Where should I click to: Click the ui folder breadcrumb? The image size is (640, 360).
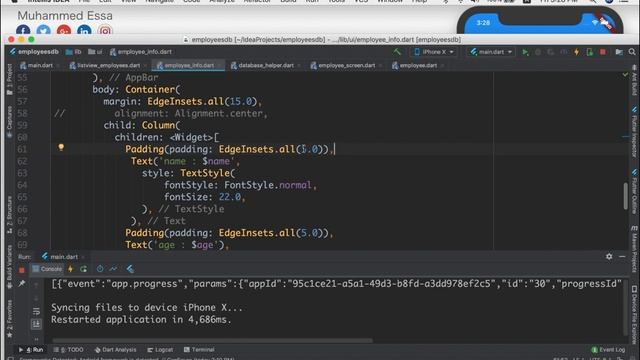95,52
